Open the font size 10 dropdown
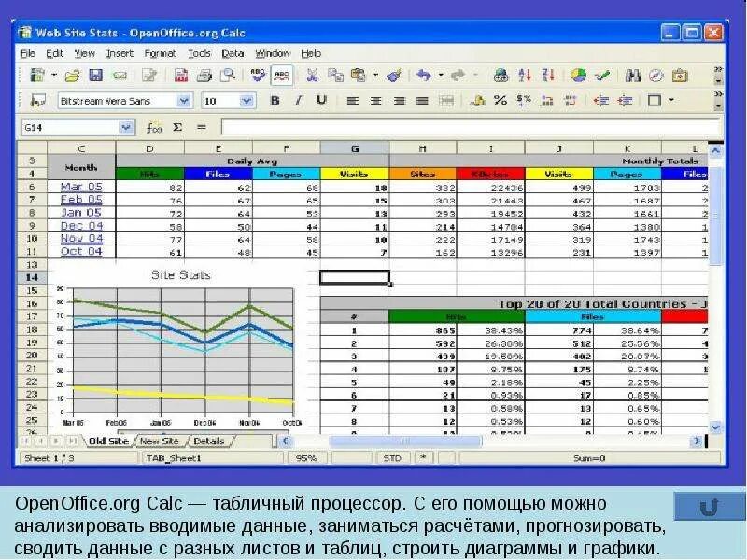The image size is (747, 560). [x=246, y=101]
